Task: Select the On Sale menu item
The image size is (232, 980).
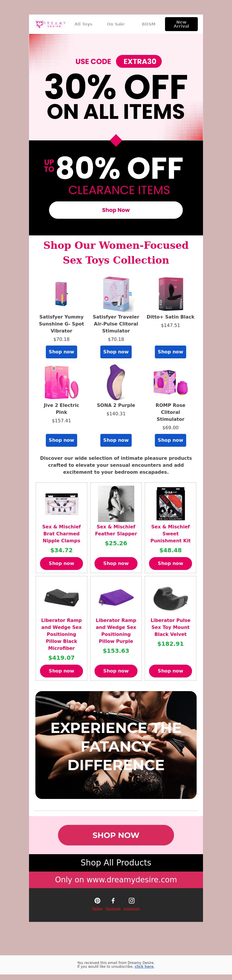Action: click(x=116, y=24)
